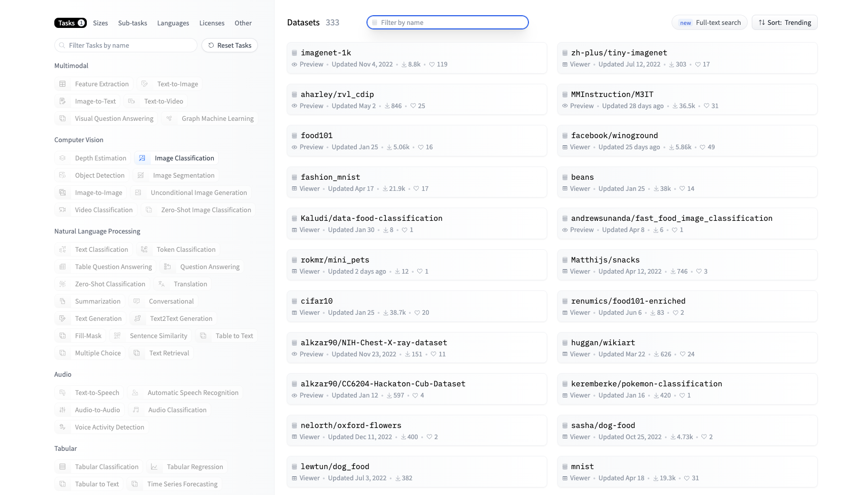Click the Audio Classification music note icon
This screenshot has width=868, height=495.
tap(136, 410)
